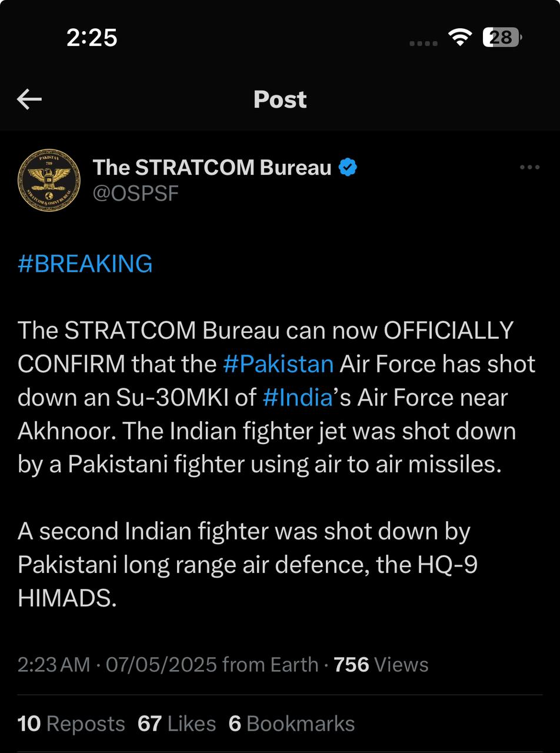
Task: Click the blue verified badge
Action: tap(348, 168)
